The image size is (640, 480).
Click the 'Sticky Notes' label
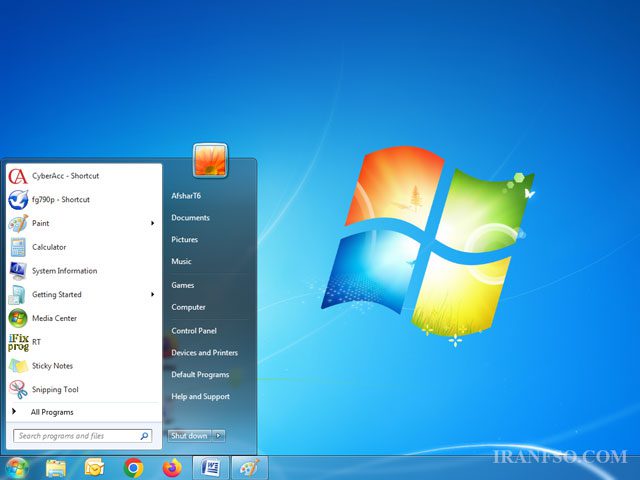pos(52,366)
